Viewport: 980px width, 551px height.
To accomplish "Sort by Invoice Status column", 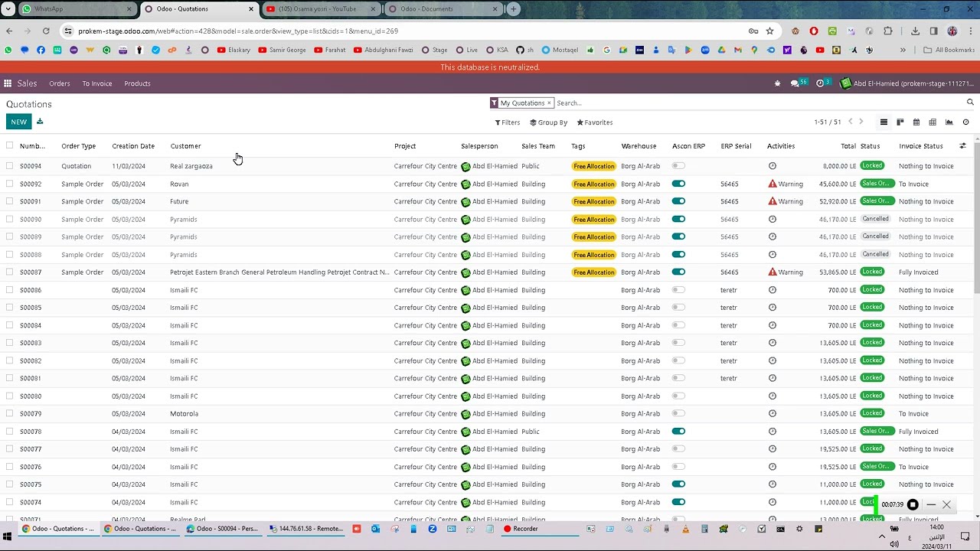I will 921,145.
